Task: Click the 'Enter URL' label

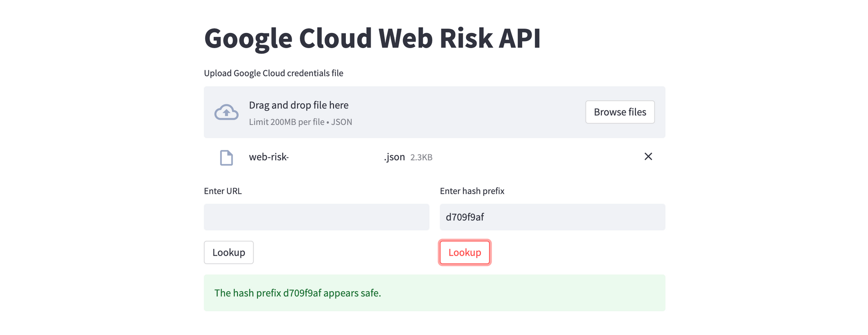Action: click(x=223, y=191)
